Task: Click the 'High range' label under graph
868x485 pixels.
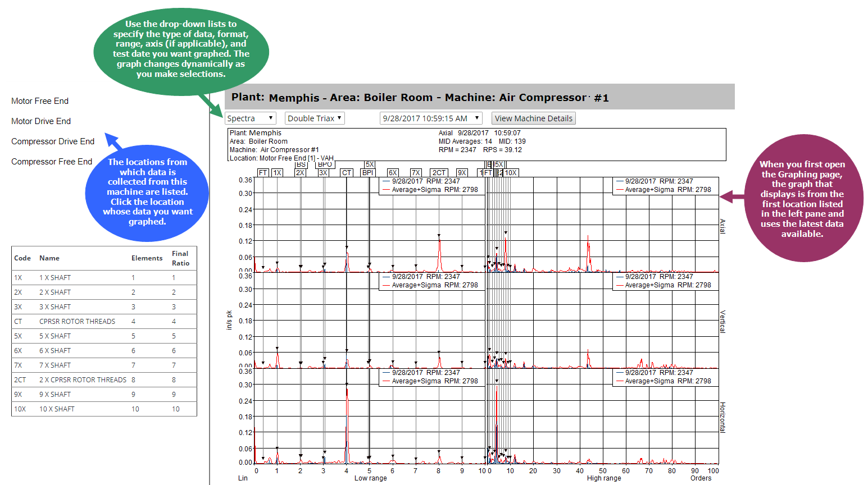Action: tap(604, 478)
